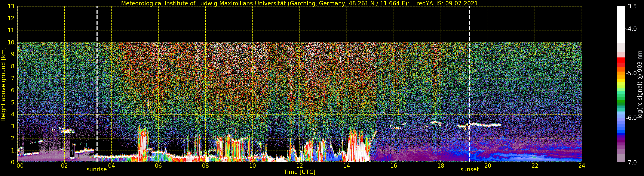Click the "Height above ground [km]" axis label
Image resolution: width=644 pixels, height=176 pixels.
[x=3, y=84]
